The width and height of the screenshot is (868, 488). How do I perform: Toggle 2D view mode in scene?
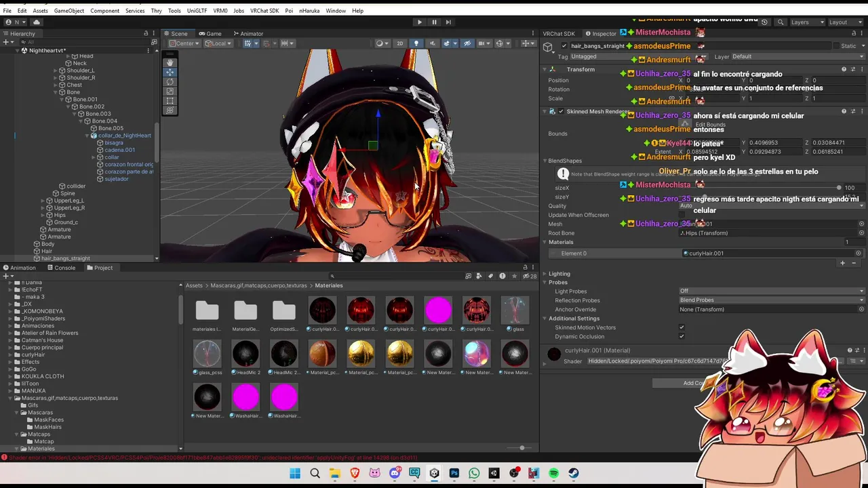(x=399, y=43)
